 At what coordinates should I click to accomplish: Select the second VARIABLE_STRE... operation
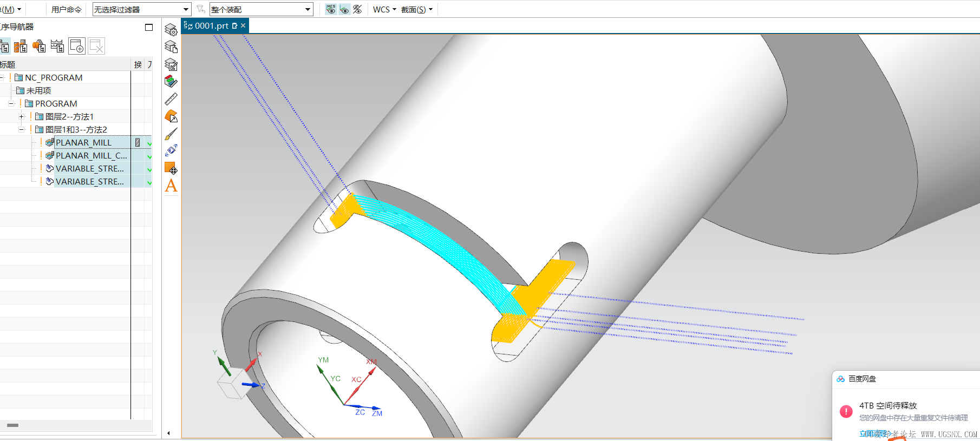tap(90, 181)
